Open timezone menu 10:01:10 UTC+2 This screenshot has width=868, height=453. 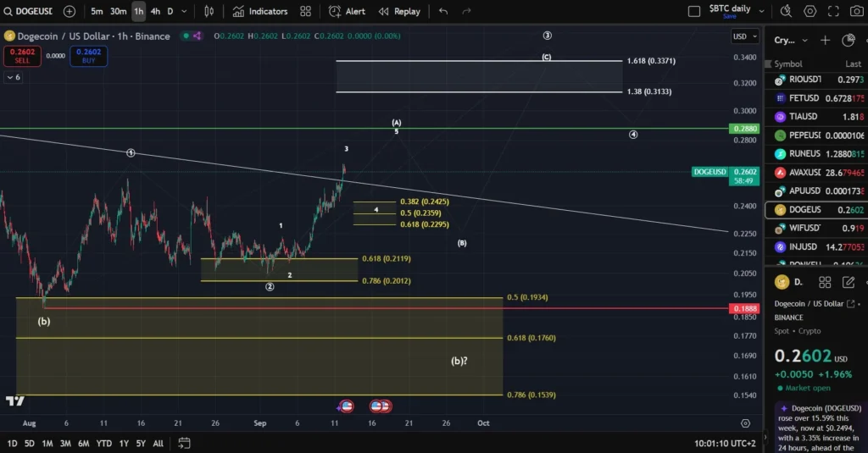[725, 444]
